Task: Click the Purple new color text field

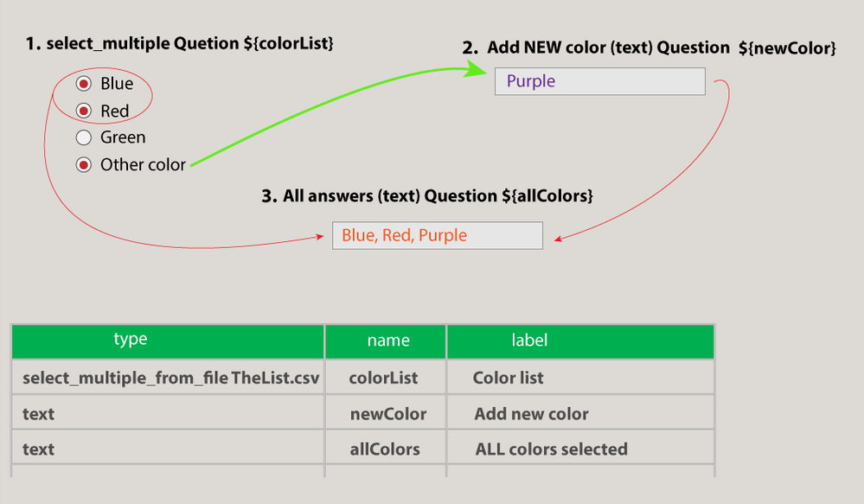Action: coord(599,81)
